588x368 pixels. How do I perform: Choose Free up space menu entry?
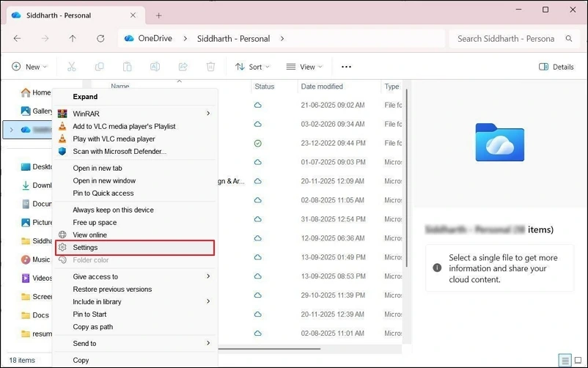pos(95,222)
